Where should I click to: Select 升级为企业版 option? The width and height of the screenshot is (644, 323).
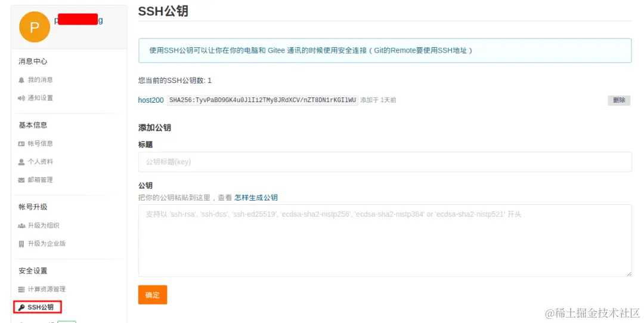click(47, 244)
